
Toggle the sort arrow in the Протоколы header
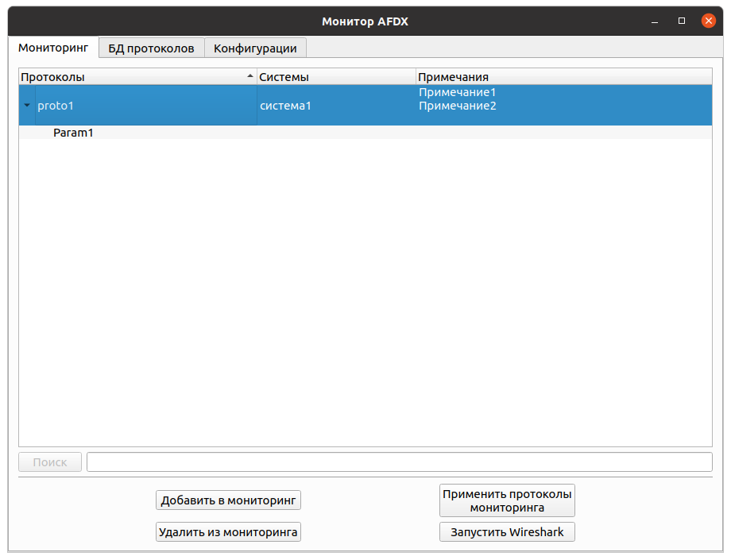click(249, 76)
